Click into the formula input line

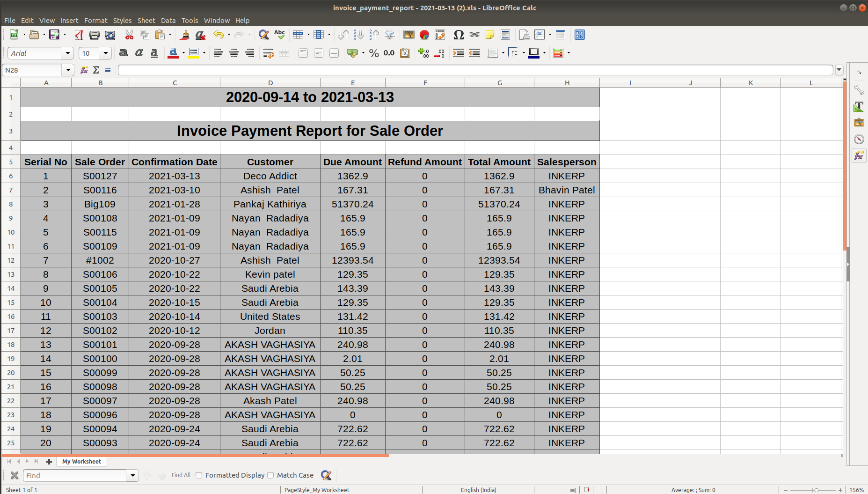click(x=475, y=70)
